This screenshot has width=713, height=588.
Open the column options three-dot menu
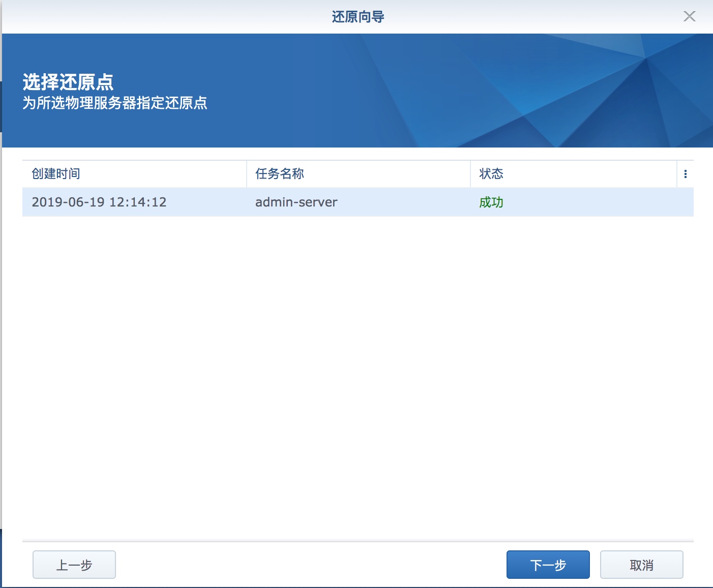pos(686,174)
